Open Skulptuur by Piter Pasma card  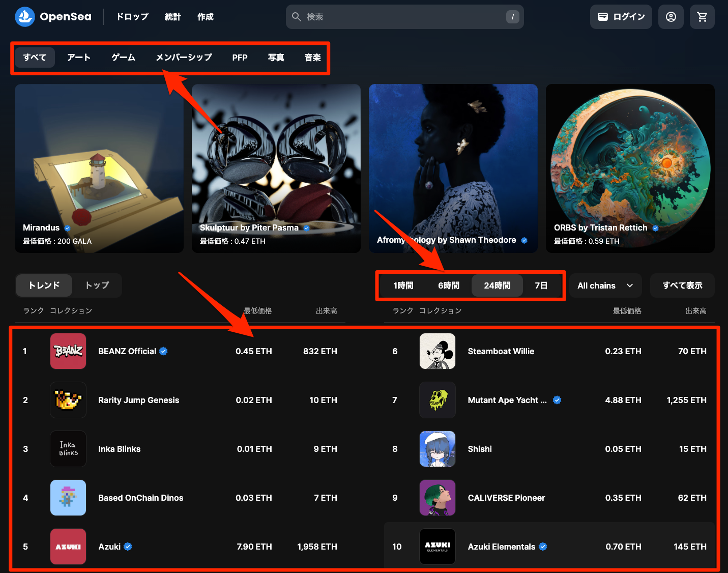276,168
